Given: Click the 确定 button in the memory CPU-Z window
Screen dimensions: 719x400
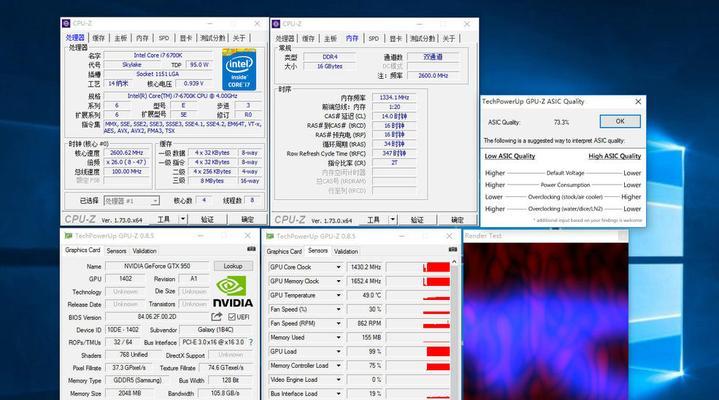Looking at the screenshot, I should click(x=457, y=220).
